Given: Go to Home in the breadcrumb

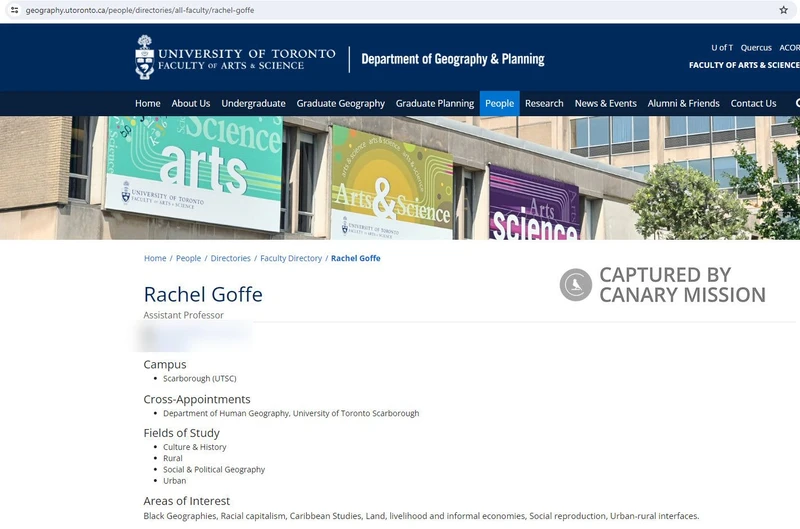Looking at the screenshot, I should [155, 258].
